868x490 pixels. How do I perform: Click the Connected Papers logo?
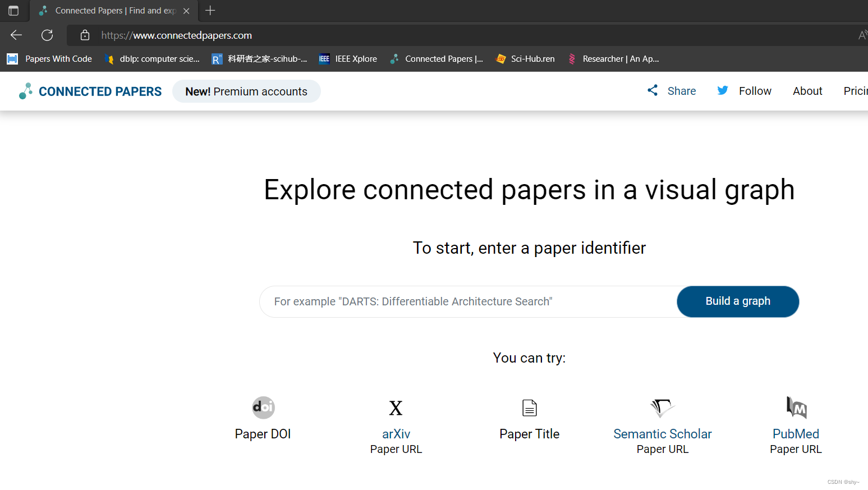pos(26,91)
